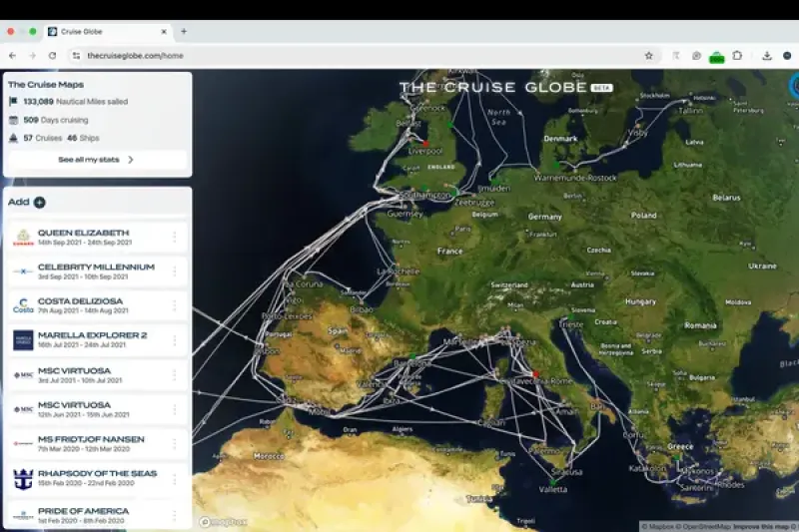Click the green port marker at Valletta
This screenshot has width=799, height=532.
(553, 482)
